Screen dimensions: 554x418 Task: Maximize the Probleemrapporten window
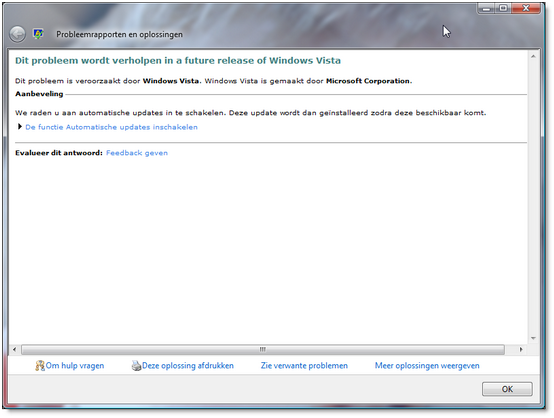coord(503,8)
